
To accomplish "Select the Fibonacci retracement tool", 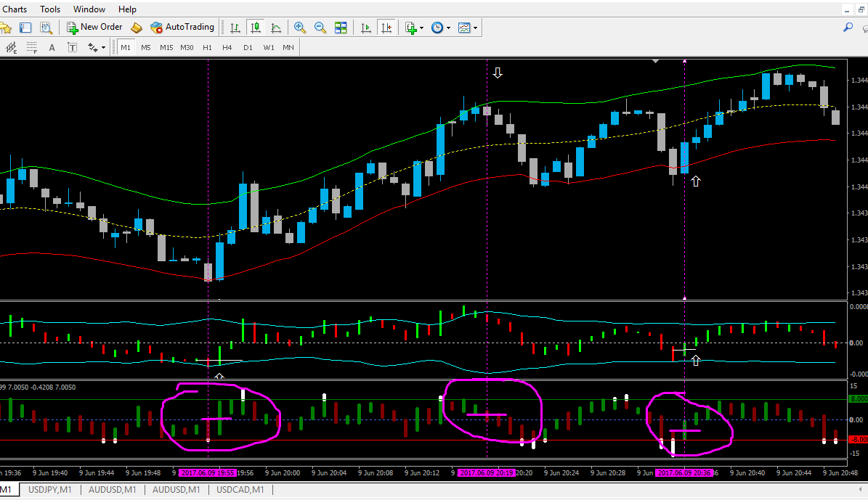I will pos(31,48).
